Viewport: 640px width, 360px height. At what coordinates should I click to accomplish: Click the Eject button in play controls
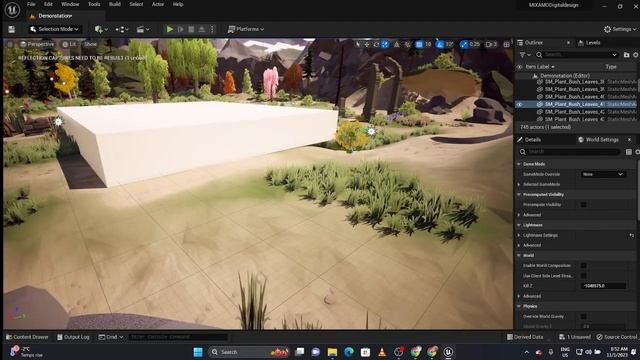click(x=202, y=29)
